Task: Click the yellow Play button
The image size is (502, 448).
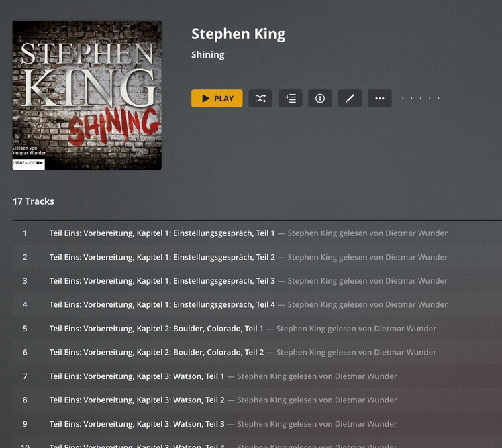Action: pos(217,98)
